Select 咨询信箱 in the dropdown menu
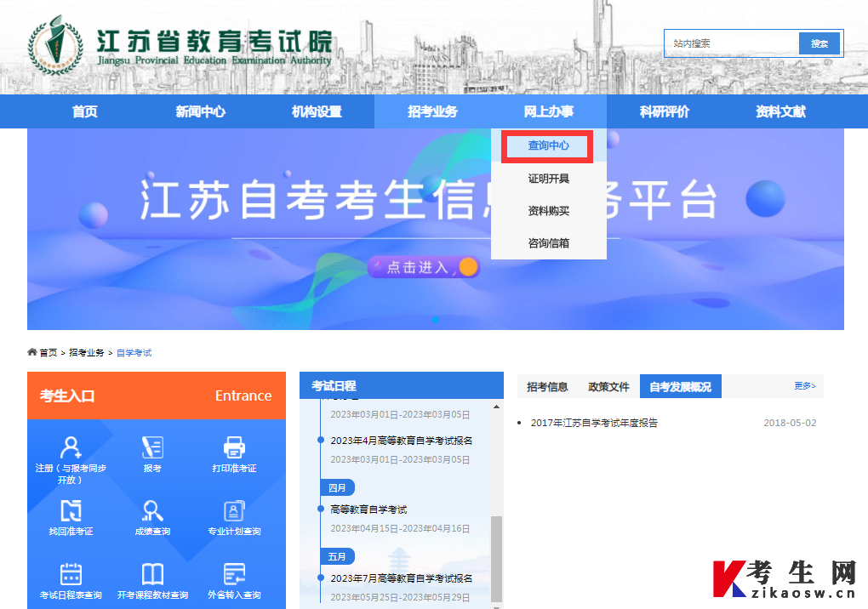 coord(549,242)
